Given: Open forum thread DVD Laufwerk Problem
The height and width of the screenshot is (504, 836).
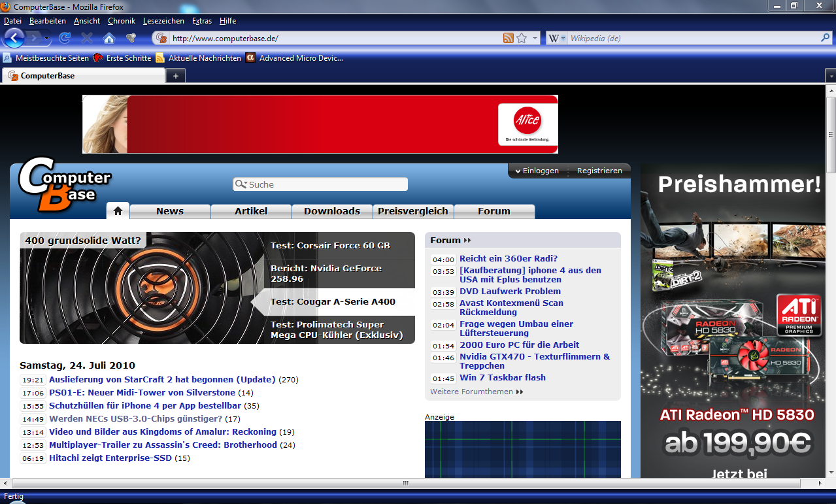Looking at the screenshot, I should (x=510, y=292).
